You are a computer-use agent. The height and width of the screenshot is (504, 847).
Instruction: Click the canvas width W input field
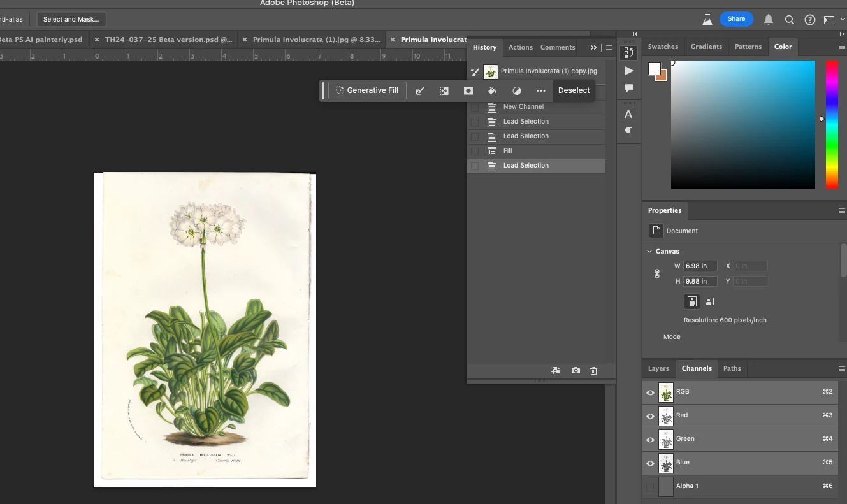point(700,266)
